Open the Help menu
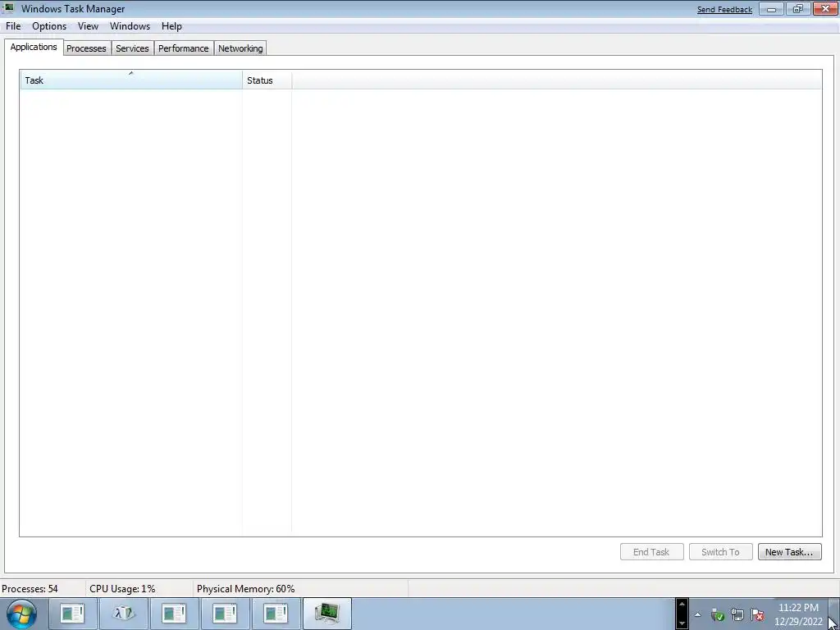Viewport: 840px width, 630px height. click(171, 26)
